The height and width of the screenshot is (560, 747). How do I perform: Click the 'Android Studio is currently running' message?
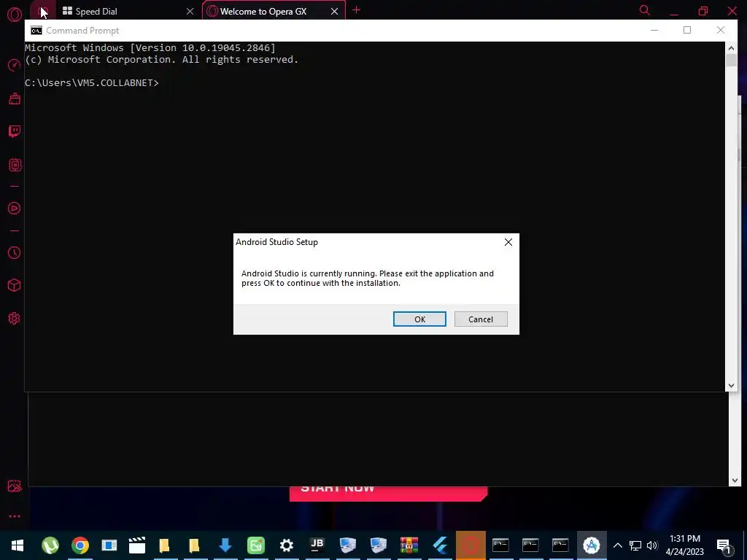tap(368, 278)
